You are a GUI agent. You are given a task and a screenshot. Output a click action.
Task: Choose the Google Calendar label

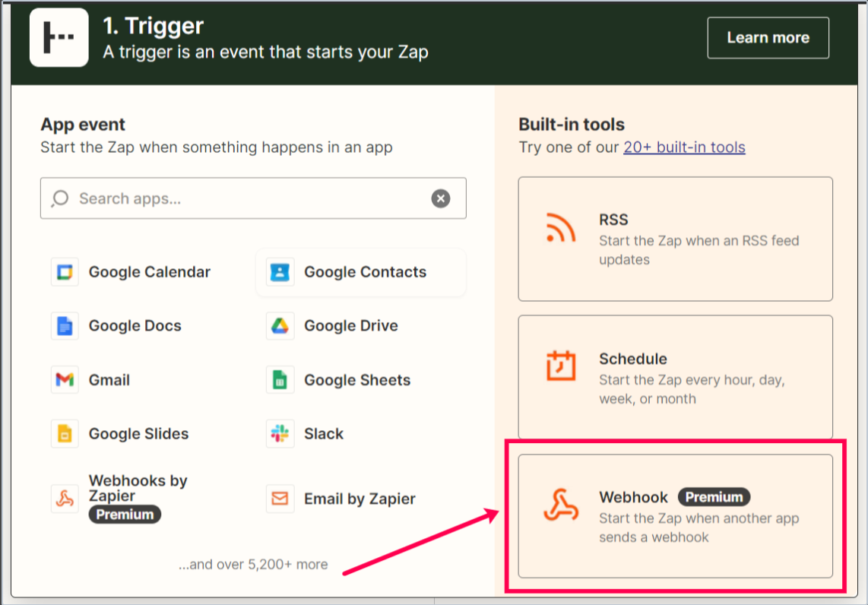150,272
